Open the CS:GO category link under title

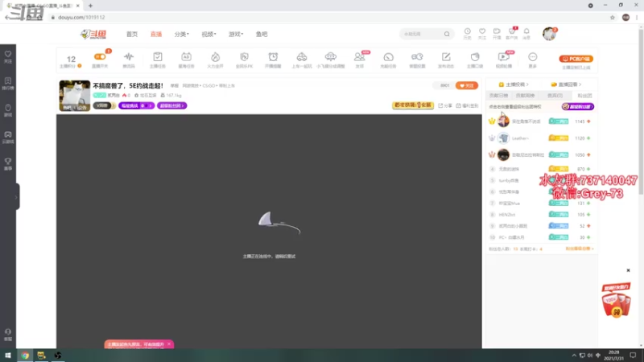pyautogui.click(x=208, y=86)
